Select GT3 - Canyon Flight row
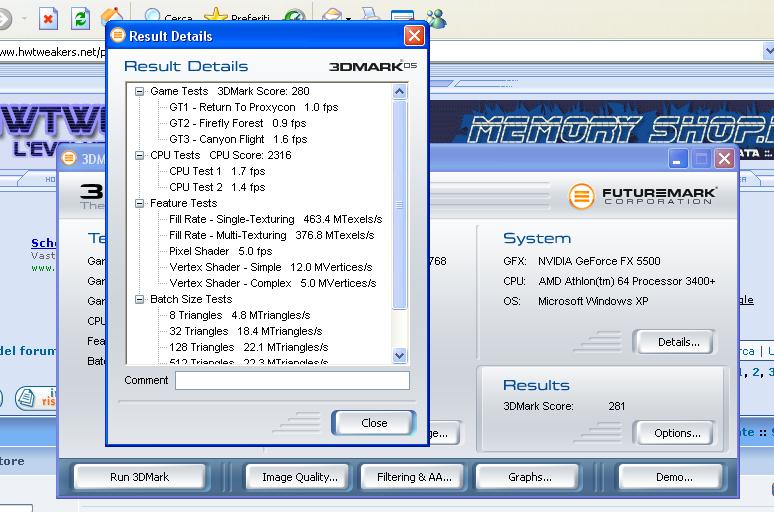 [238, 139]
